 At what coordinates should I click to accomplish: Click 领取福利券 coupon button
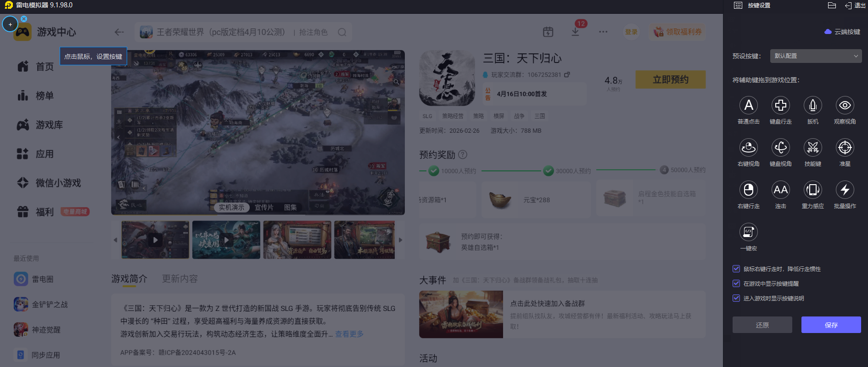[x=678, y=32]
